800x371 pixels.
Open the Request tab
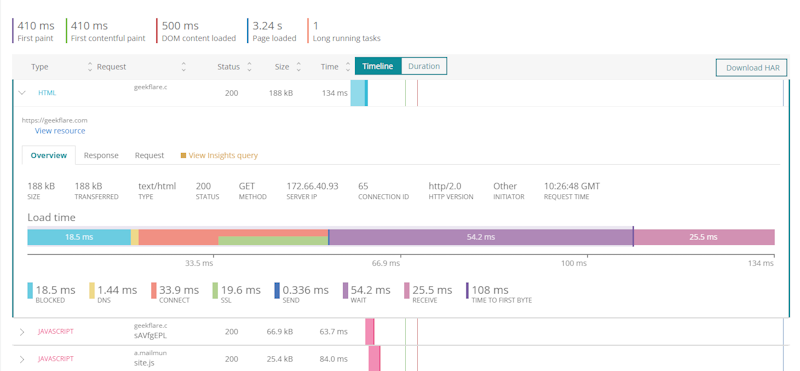click(x=149, y=156)
